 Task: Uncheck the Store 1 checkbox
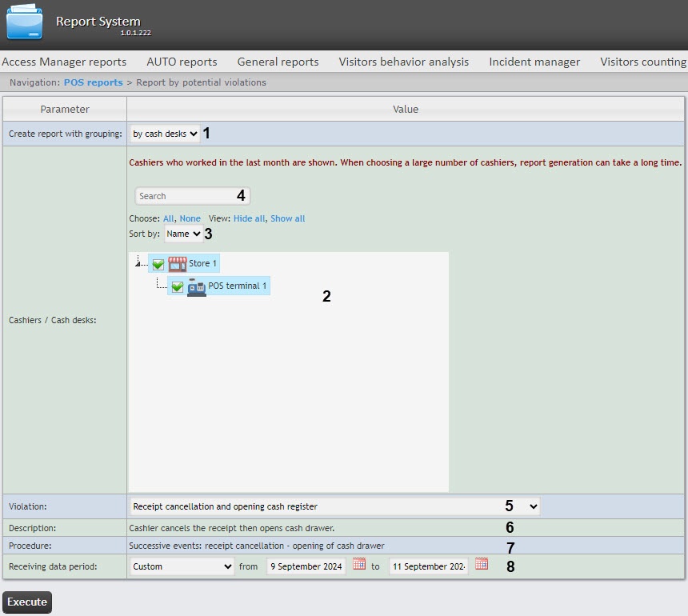(158, 264)
